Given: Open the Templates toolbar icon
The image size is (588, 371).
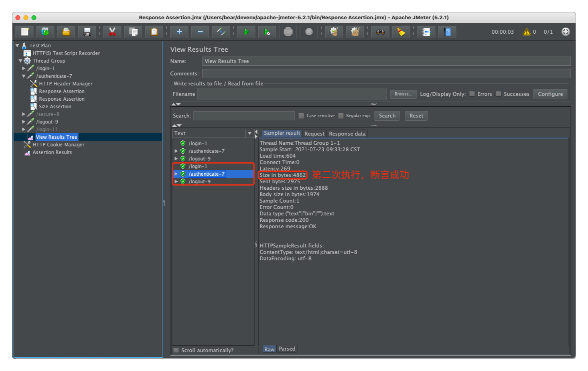Looking at the screenshot, I should pos(45,32).
